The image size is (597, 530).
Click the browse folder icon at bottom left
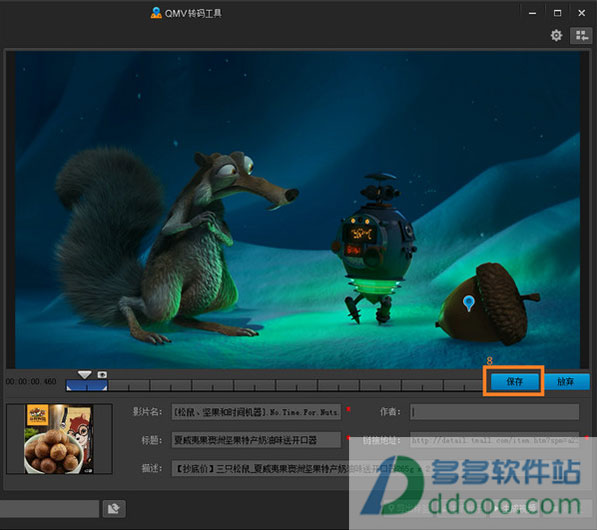click(x=114, y=509)
